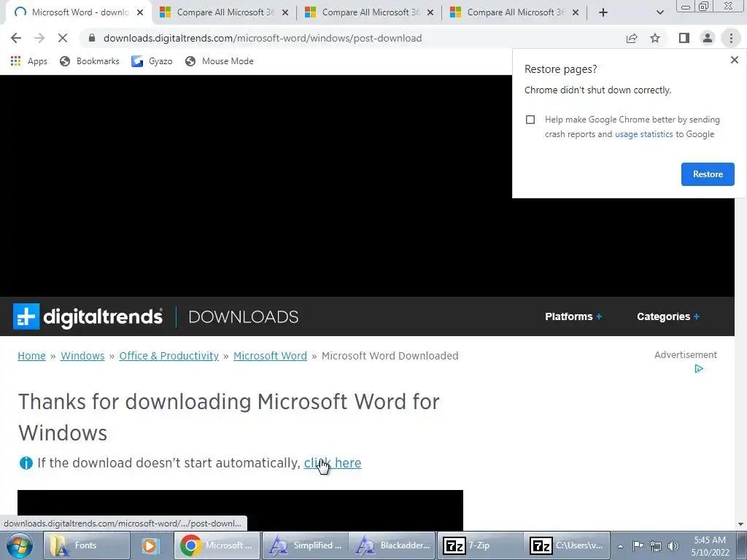
Task: Switch to the Chrome Microsoft taskbar item
Action: coord(217,545)
